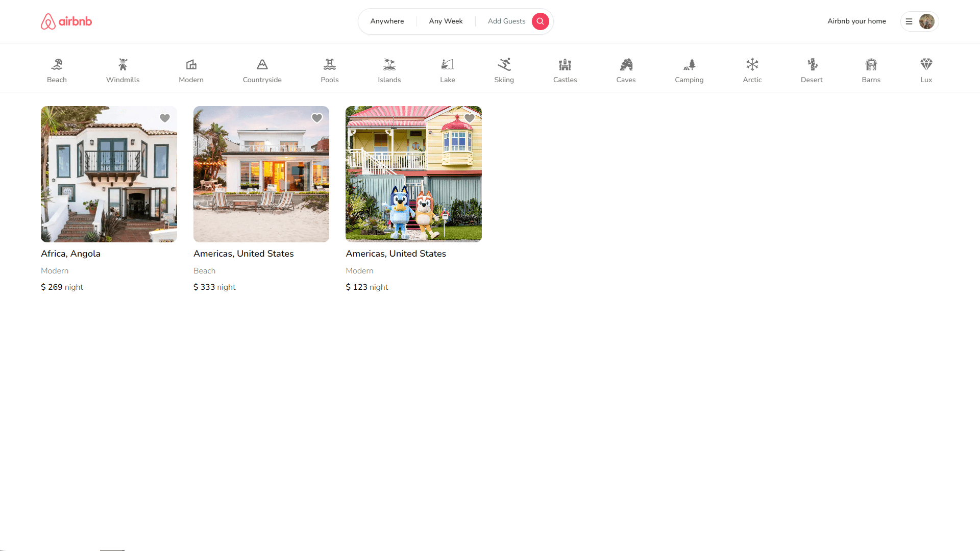Open the hamburger user menu
The height and width of the screenshot is (551, 980).
pos(909,21)
